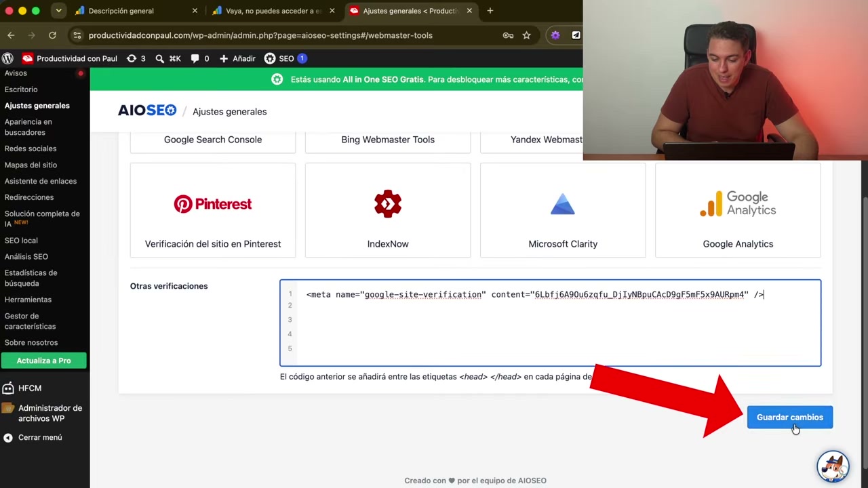Open a new browser tab with the plus icon
Viewport: 868px width, 488px height.
[x=490, y=11]
